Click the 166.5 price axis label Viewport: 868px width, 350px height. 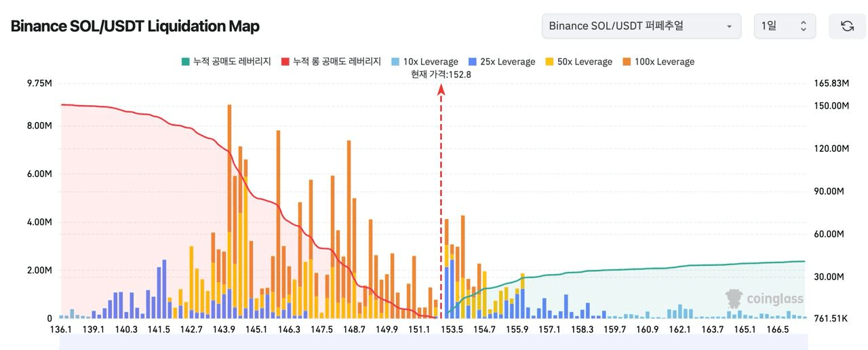click(x=777, y=330)
